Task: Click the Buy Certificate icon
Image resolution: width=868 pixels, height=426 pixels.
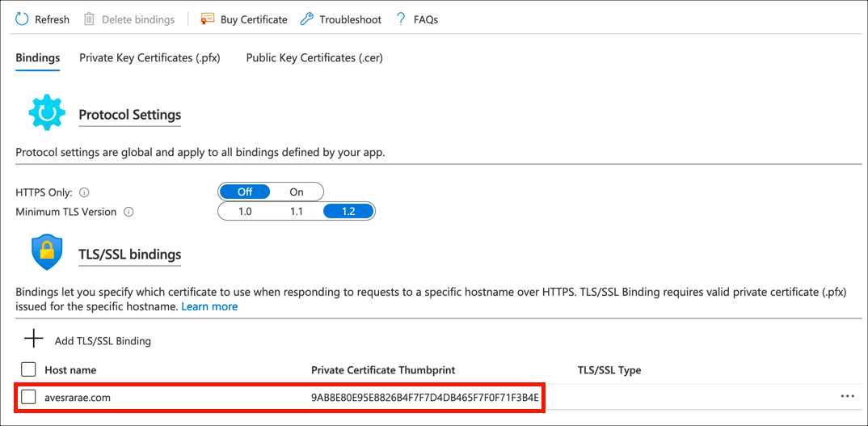Action: click(208, 19)
